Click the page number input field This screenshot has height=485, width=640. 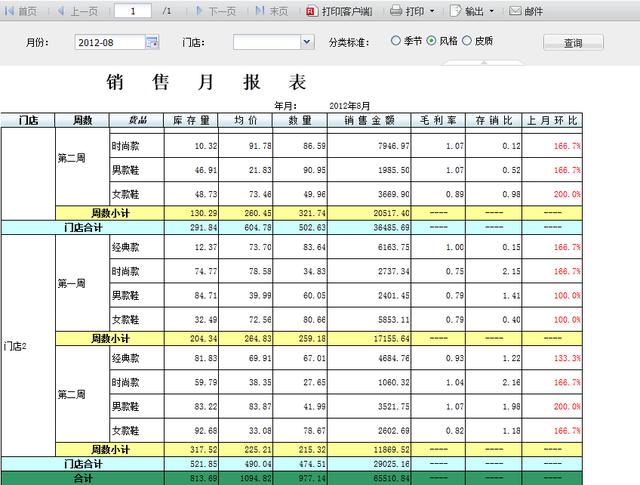point(133,11)
